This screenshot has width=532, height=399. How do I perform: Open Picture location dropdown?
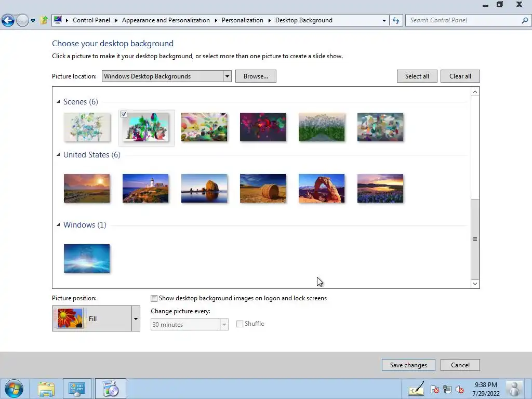click(166, 76)
